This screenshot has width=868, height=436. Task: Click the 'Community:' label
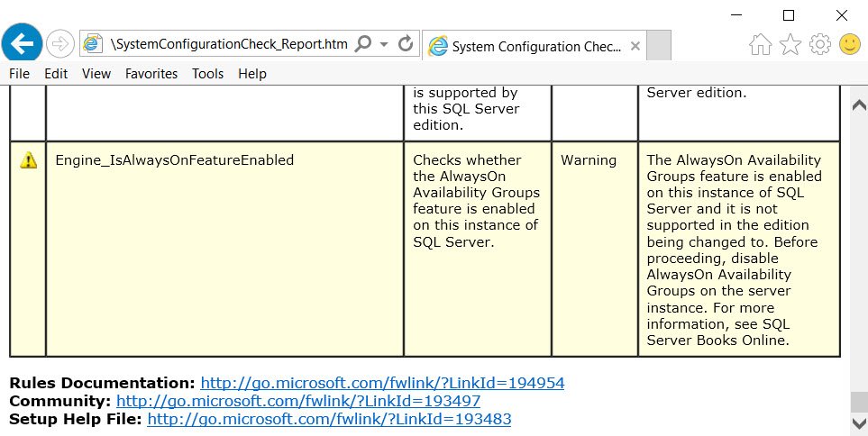(60, 401)
